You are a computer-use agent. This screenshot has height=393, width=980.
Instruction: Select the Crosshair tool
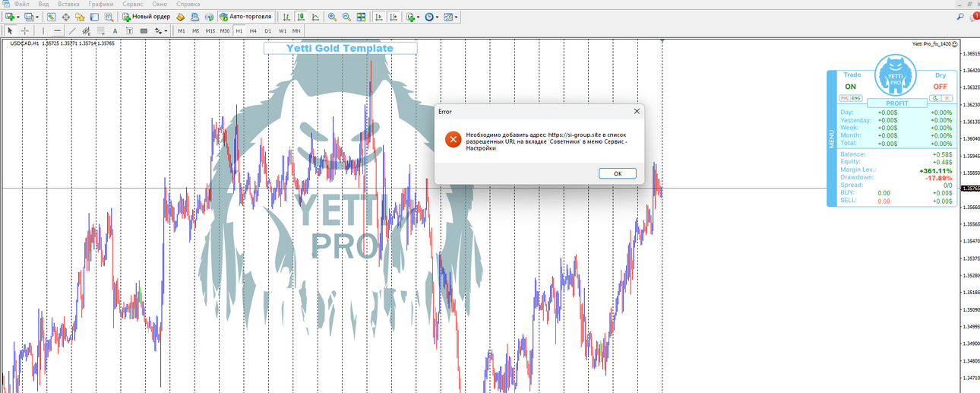coord(25,31)
